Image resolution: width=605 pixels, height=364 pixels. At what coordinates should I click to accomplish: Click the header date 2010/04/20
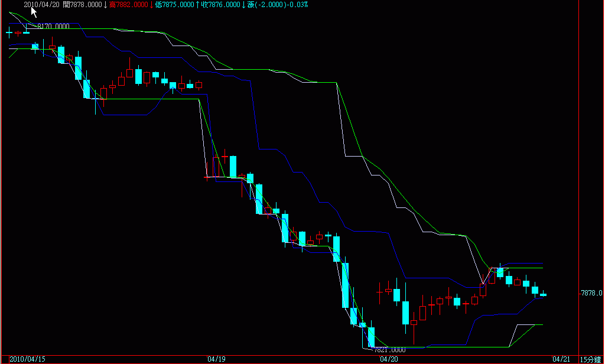(x=41, y=5)
